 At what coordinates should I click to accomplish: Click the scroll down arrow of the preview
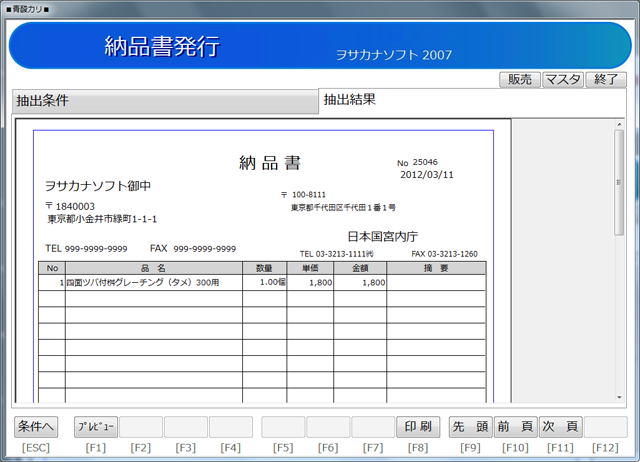tap(619, 398)
